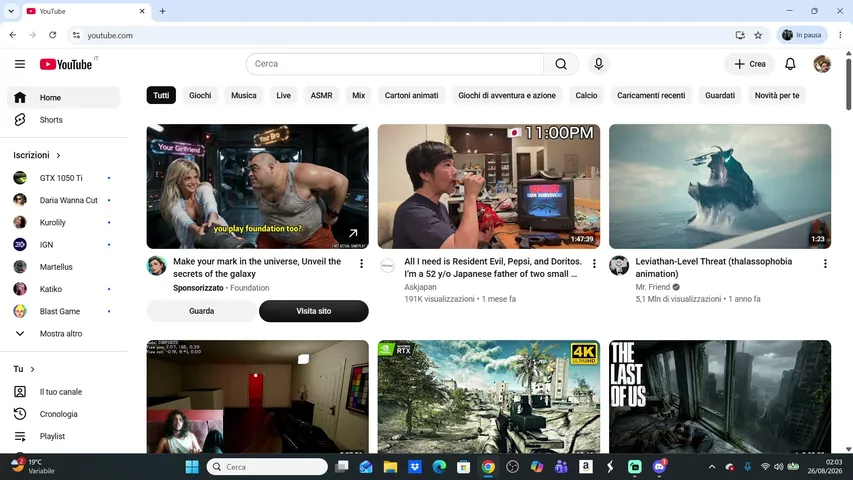This screenshot has height=480, width=853.
Task: Click the Crea button
Action: (x=750, y=64)
